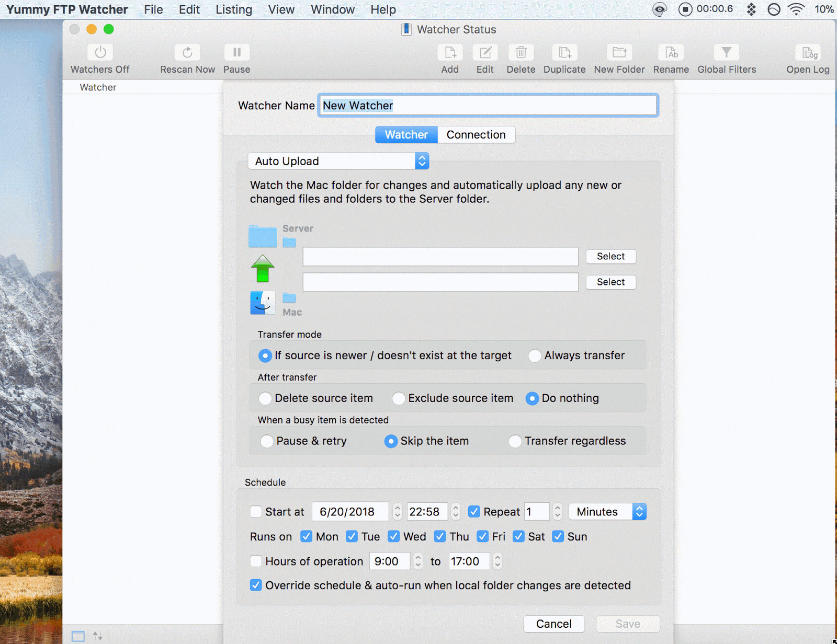Click the 17:00 end hour stepper
This screenshot has width=837, height=644.
[x=497, y=561]
